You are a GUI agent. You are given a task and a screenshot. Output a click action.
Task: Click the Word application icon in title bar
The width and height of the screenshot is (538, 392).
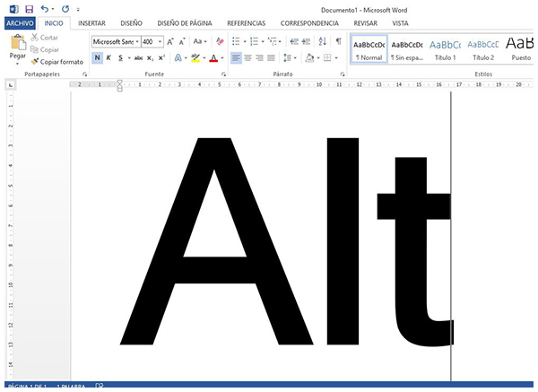[13, 9]
